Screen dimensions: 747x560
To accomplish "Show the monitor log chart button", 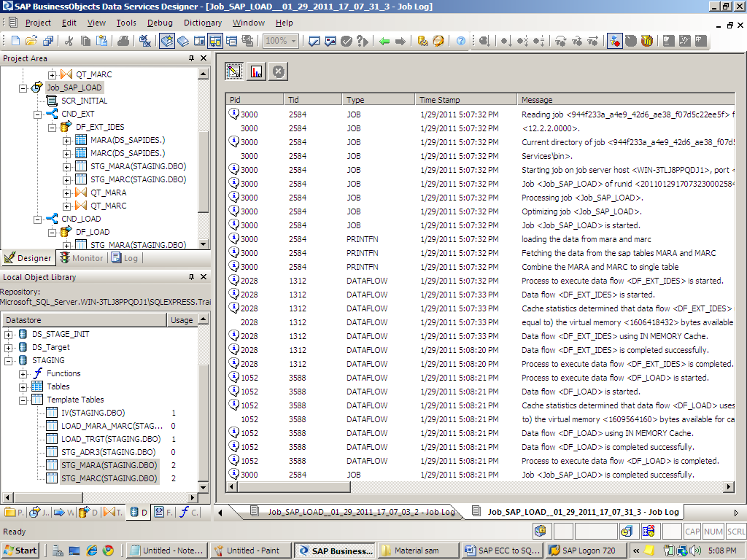I will (x=256, y=71).
